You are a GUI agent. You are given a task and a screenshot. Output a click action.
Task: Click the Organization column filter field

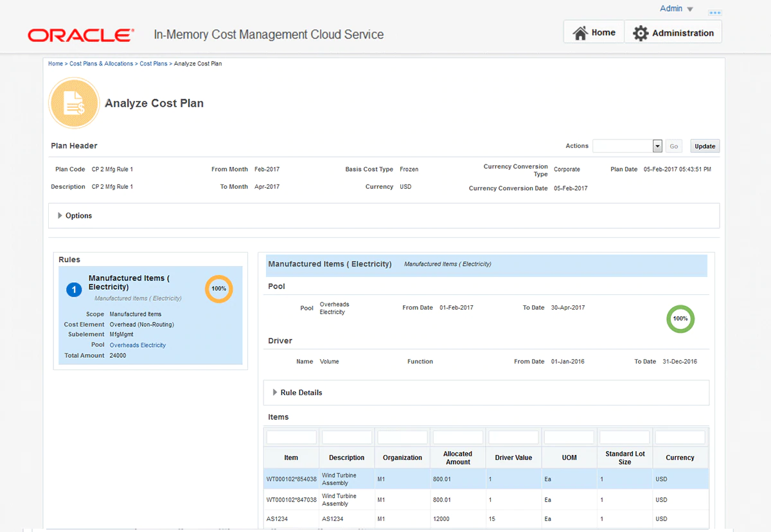pyautogui.click(x=402, y=438)
